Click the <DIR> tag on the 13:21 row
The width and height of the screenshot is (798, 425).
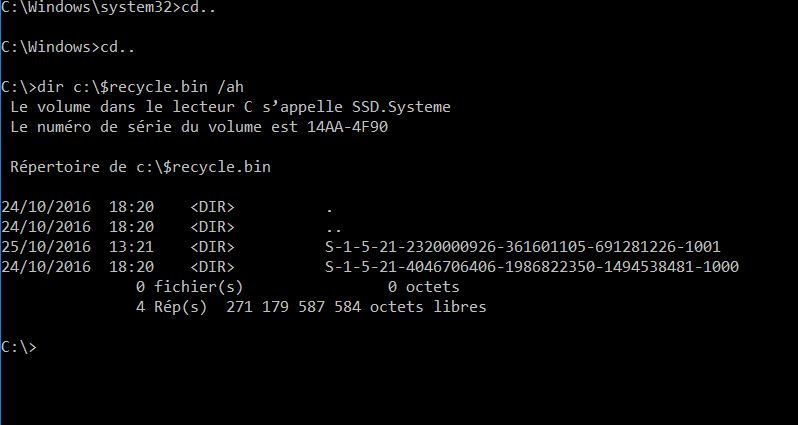(212, 246)
